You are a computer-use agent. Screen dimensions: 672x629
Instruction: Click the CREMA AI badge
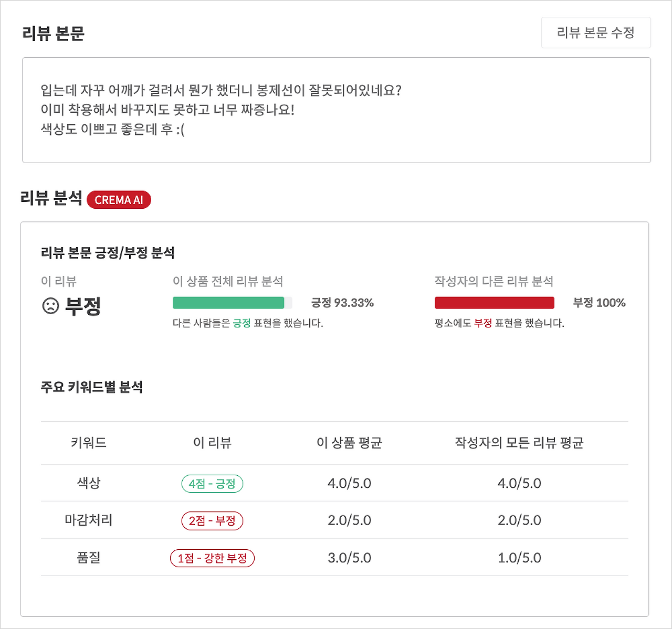pyautogui.click(x=119, y=200)
